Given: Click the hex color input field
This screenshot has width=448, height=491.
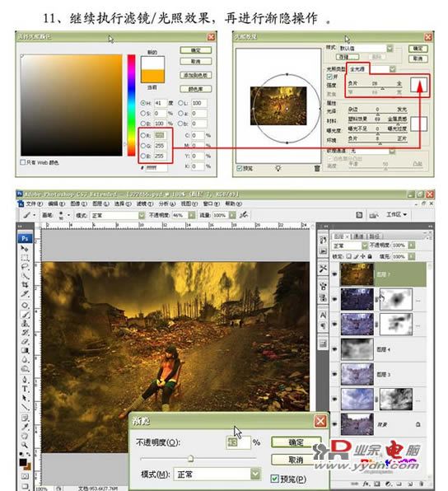Looking at the screenshot, I should [x=156, y=168].
